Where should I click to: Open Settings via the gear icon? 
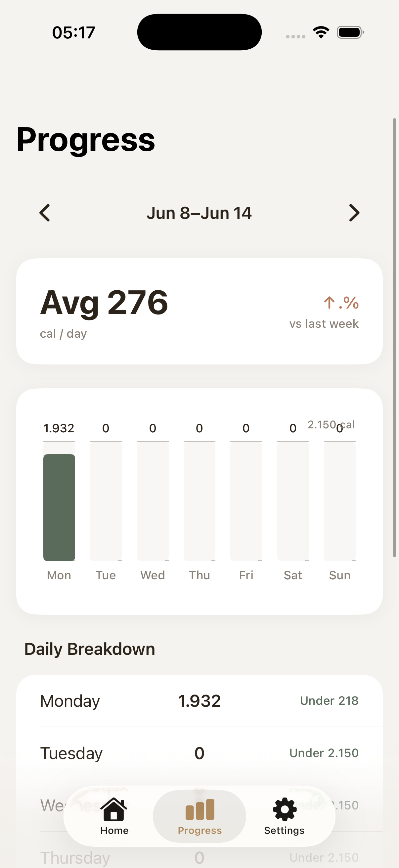(x=285, y=809)
